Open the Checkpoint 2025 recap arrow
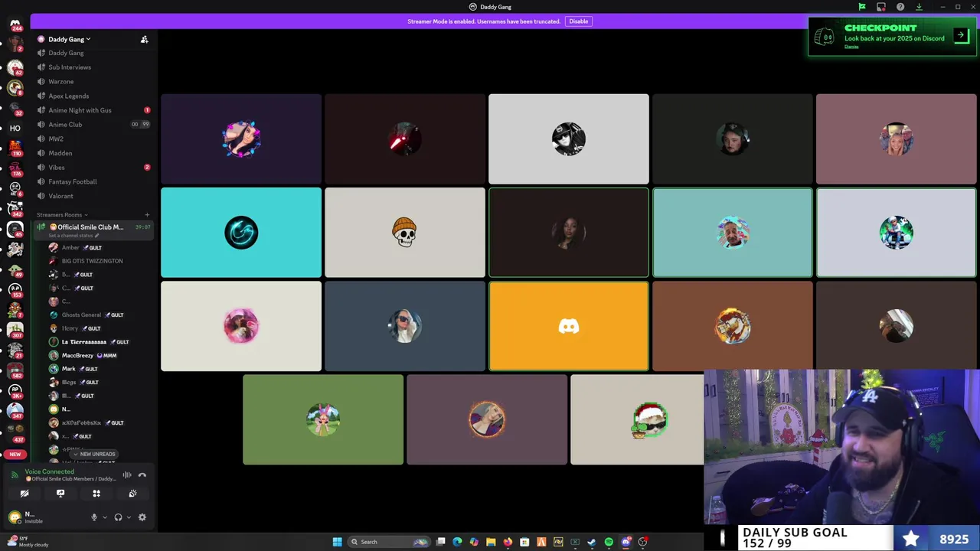Image resolution: width=980 pixels, height=551 pixels. [x=961, y=35]
